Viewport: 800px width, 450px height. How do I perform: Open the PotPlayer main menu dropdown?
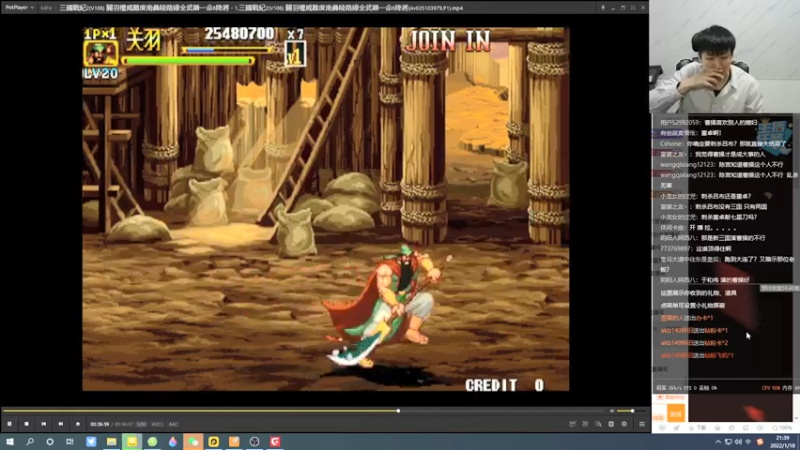point(20,8)
